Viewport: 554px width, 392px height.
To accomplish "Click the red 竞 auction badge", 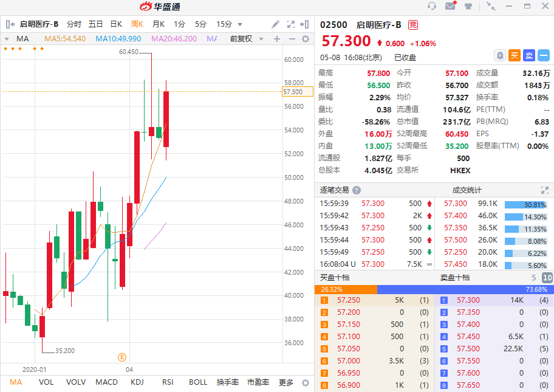I will (x=412, y=25).
